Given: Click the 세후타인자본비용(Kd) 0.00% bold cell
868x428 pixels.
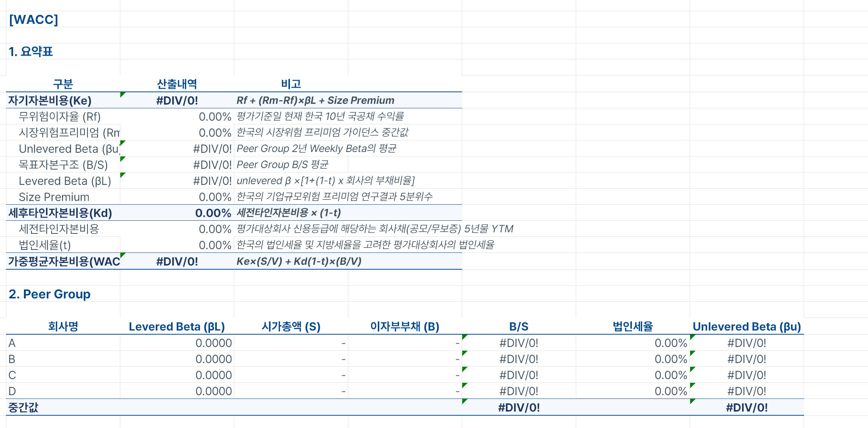Looking at the screenshot, I should 213,213.
